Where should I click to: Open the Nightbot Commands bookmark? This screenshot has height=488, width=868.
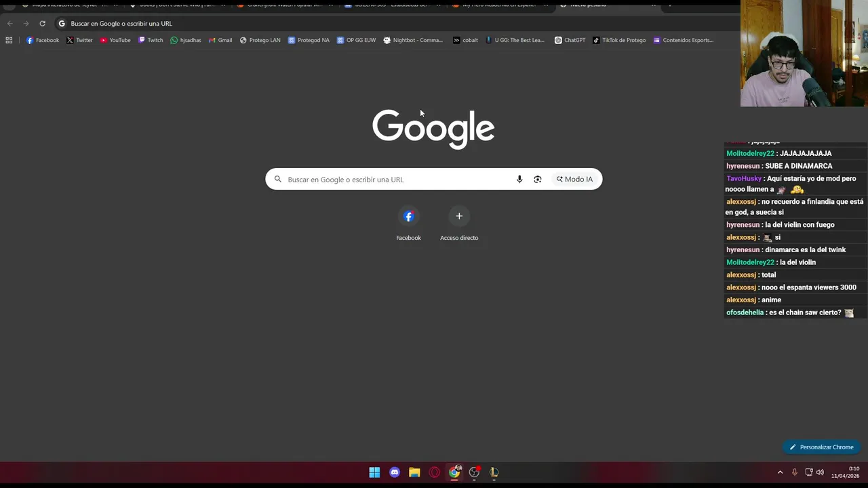pyautogui.click(x=413, y=40)
